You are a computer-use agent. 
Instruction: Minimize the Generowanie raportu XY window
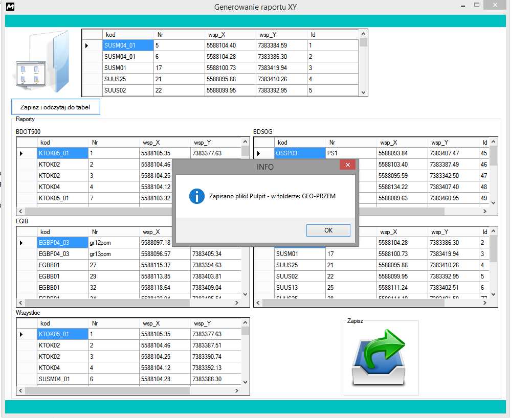pyautogui.click(x=463, y=6)
